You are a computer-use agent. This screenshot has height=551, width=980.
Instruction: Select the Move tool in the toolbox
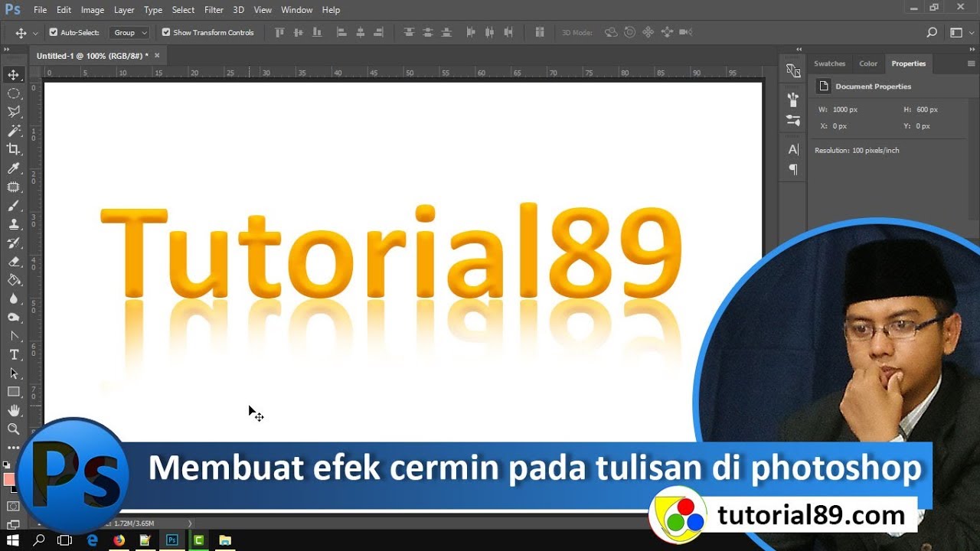(x=14, y=75)
